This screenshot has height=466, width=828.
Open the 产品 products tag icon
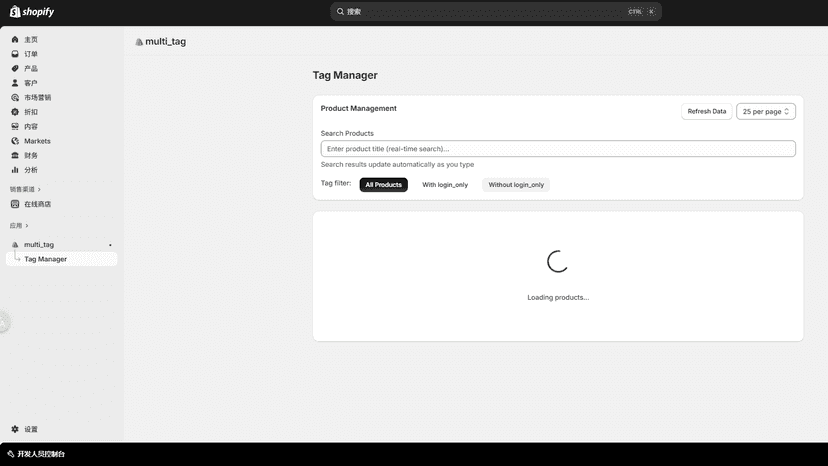[x=15, y=69]
